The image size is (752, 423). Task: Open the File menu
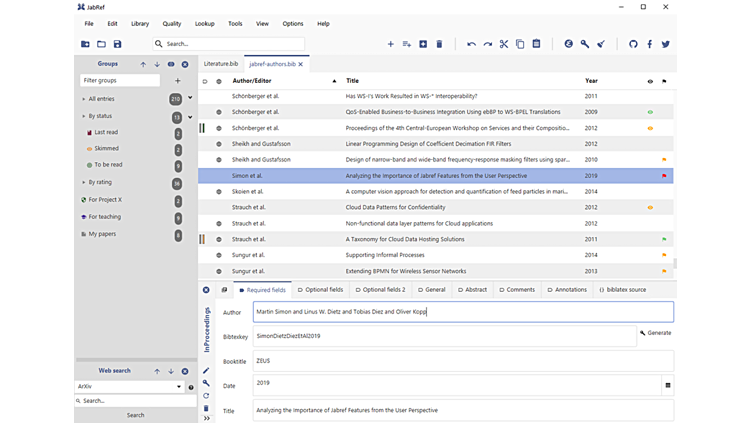click(x=89, y=24)
